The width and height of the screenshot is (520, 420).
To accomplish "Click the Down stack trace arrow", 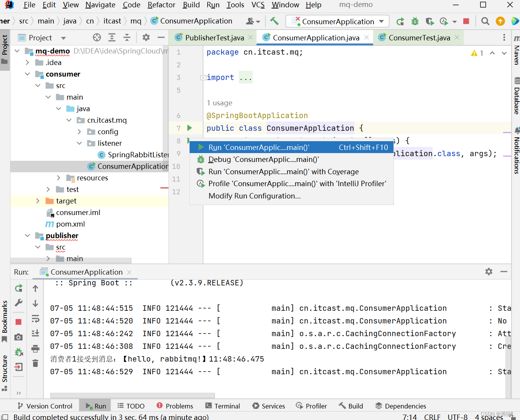I will point(35,303).
